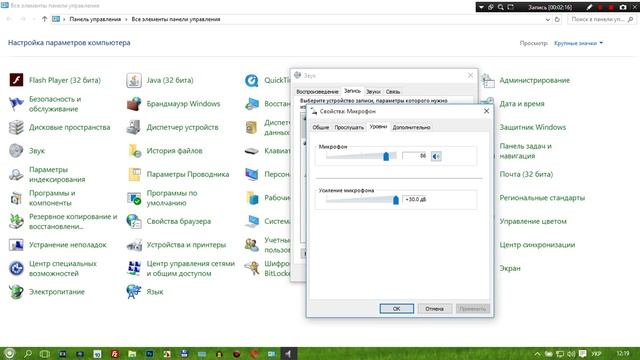The image size is (640, 360).
Task: Switch to Воспроизведение tab in Звук window
Action: click(x=317, y=91)
